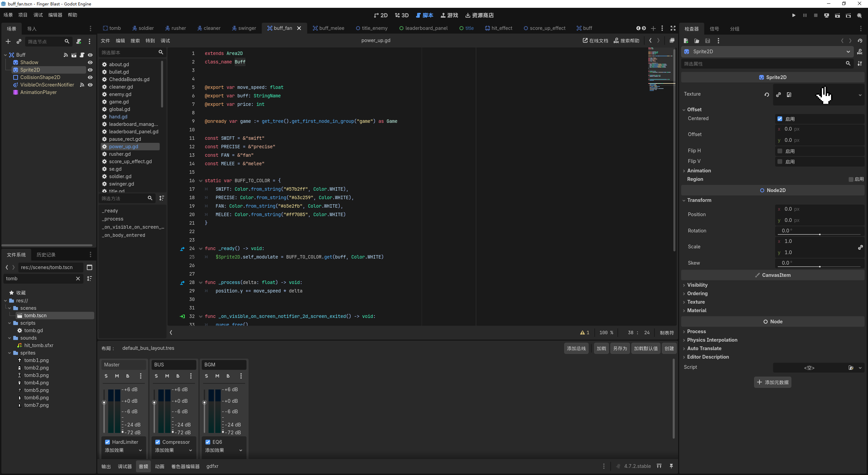Click the 添加元数据 button
This screenshot has width=868, height=475.
[773, 382]
